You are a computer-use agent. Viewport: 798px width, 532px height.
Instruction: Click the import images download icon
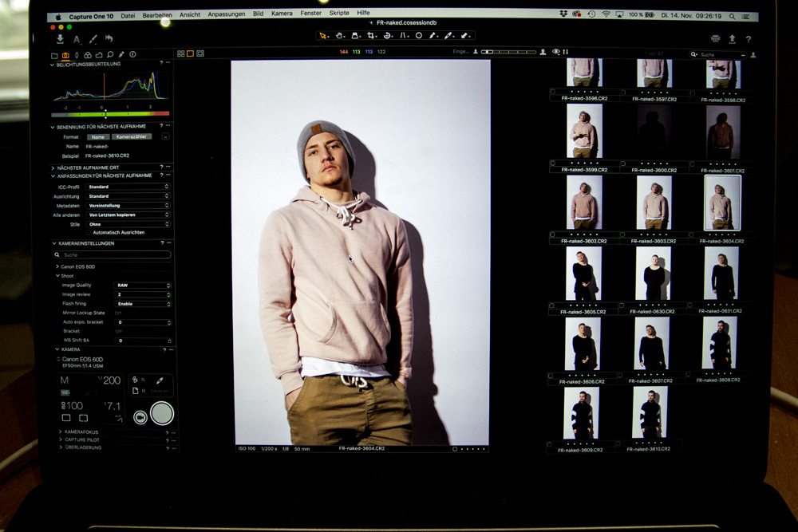click(60, 38)
